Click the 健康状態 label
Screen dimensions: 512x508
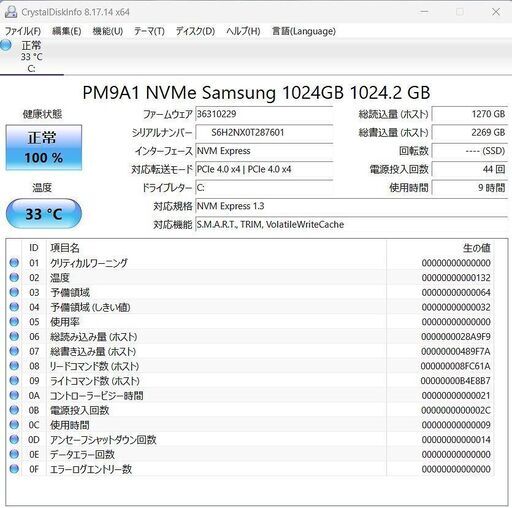[x=42, y=114]
